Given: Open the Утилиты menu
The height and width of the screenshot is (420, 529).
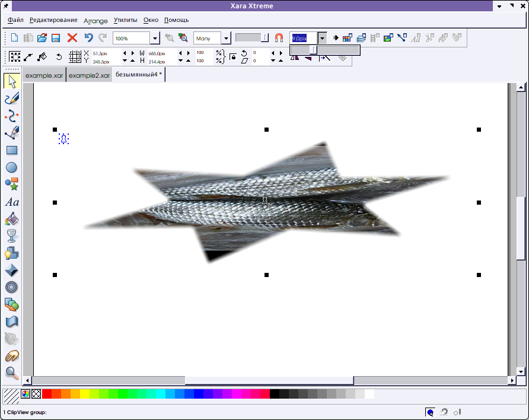Looking at the screenshot, I should pyautogui.click(x=125, y=20).
